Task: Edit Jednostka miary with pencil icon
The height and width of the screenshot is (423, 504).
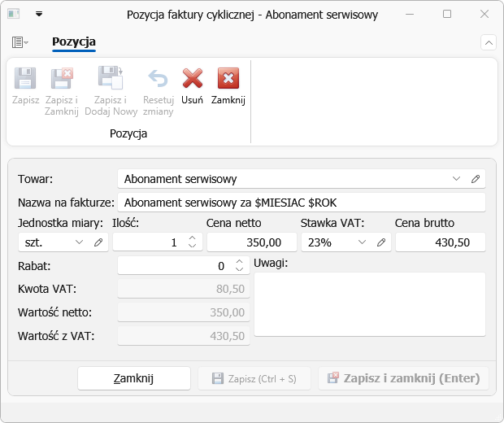Action: point(98,242)
